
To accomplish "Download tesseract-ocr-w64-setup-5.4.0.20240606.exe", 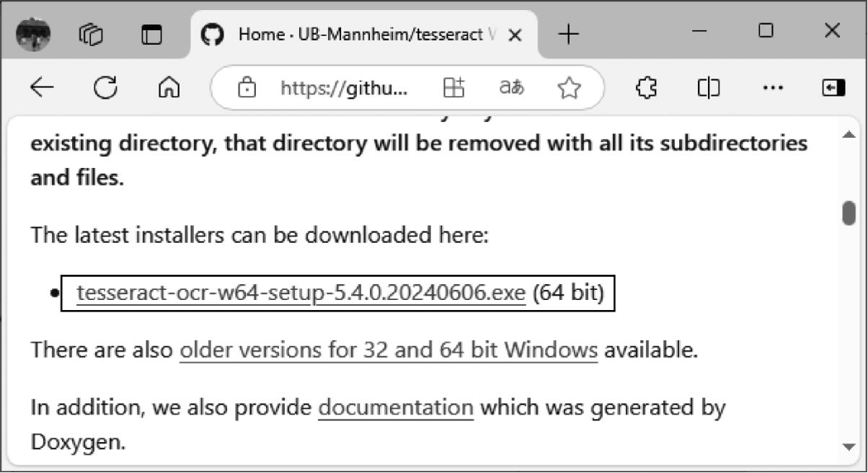I will [301, 293].
